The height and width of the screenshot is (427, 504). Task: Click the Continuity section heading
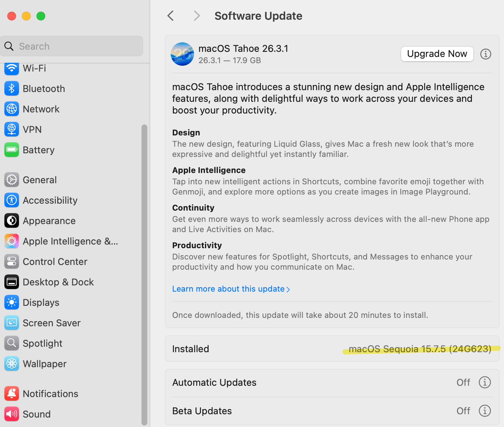click(x=193, y=208)
